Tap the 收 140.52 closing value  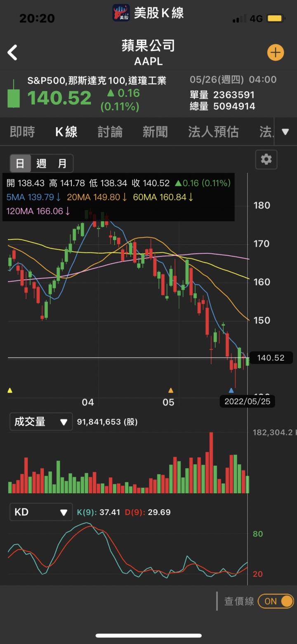click(151, 183)
